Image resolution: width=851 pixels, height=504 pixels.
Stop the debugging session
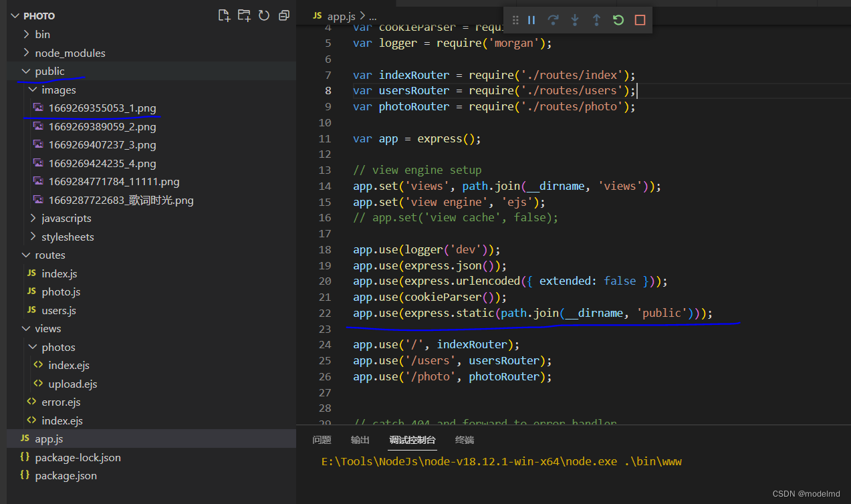pos(640,20)
